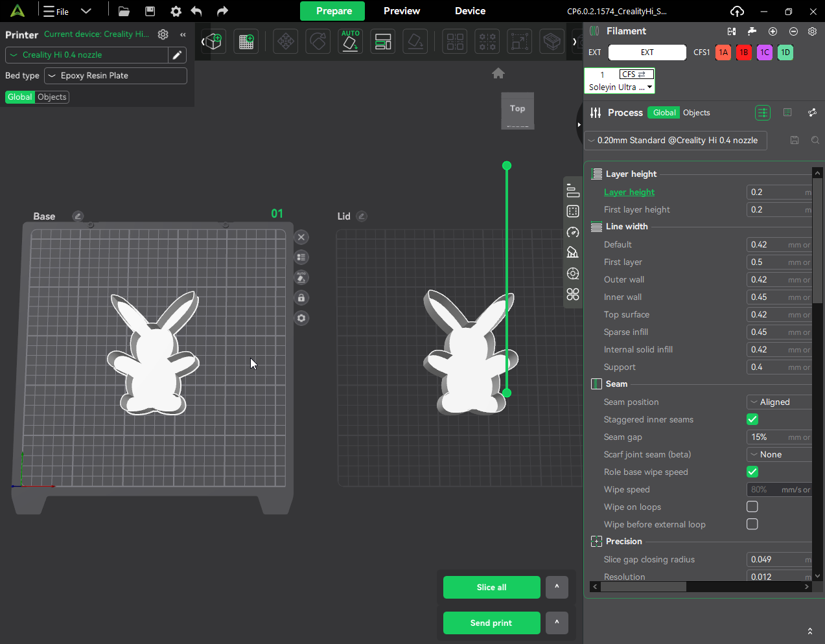Click the undo arrow

[x=196, y=11]
